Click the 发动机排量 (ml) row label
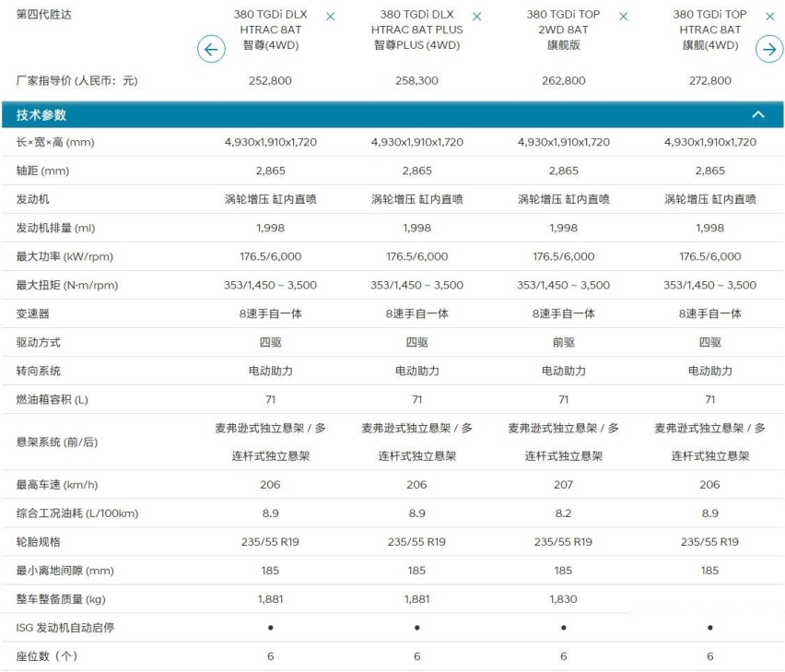This screenshot has width=785, height=672. tap(55, 228)
